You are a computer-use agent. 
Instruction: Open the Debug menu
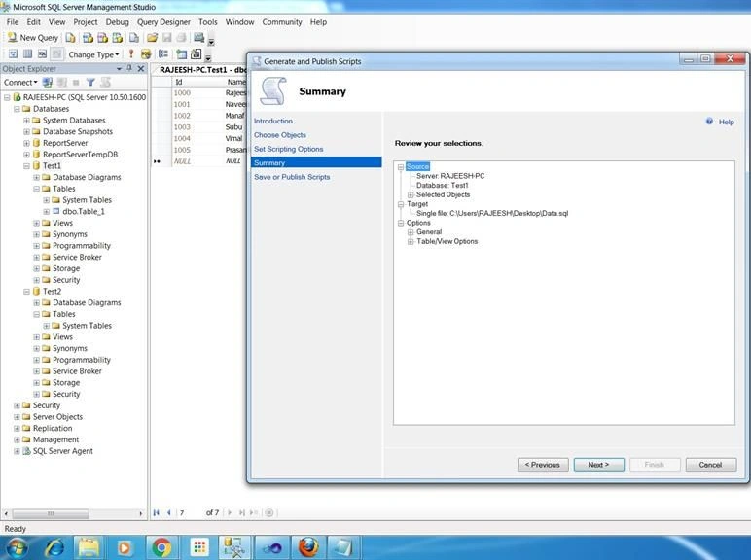pos(118,22)
